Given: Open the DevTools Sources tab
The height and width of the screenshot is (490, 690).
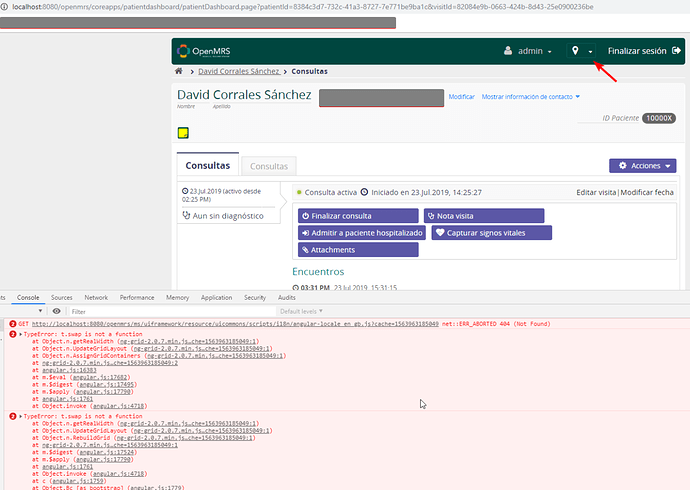Looking at the screenshot, I should click(x=62, y=297).
